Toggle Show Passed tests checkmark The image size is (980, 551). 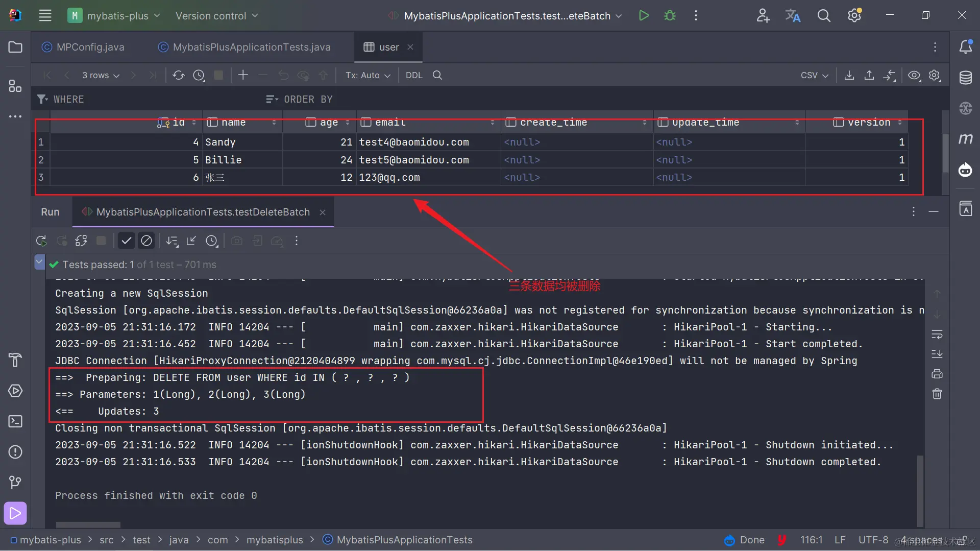pos(126,241)
